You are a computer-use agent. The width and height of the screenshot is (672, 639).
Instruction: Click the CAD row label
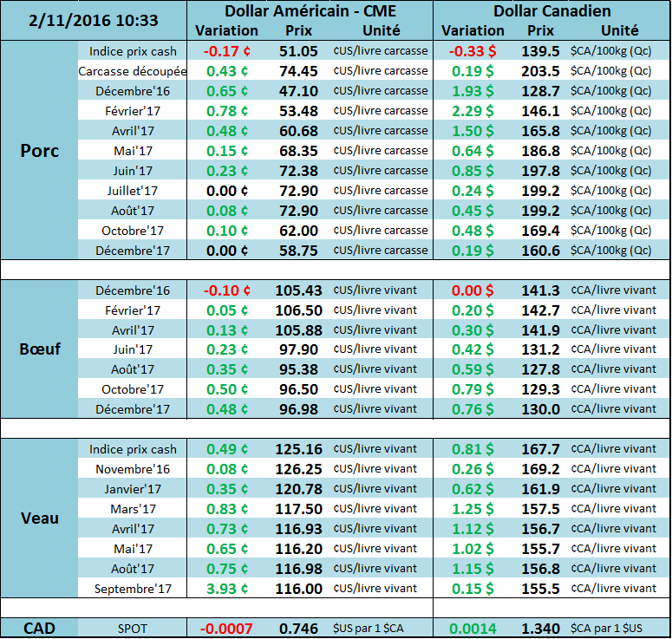tap(39, 628)
